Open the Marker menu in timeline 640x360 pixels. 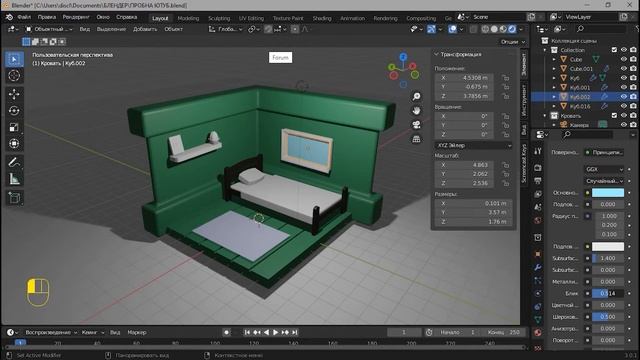click(x=137, y=332)
